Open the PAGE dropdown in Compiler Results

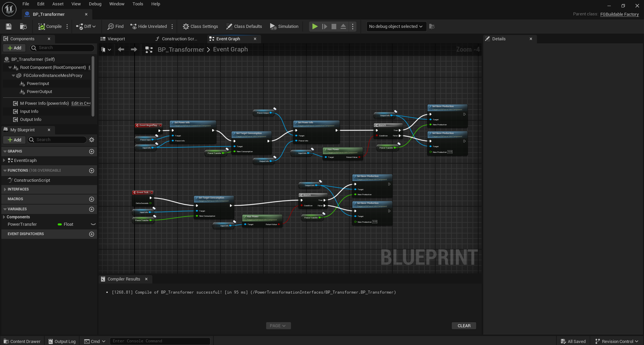pyautogui.click(x=278, y=326)
